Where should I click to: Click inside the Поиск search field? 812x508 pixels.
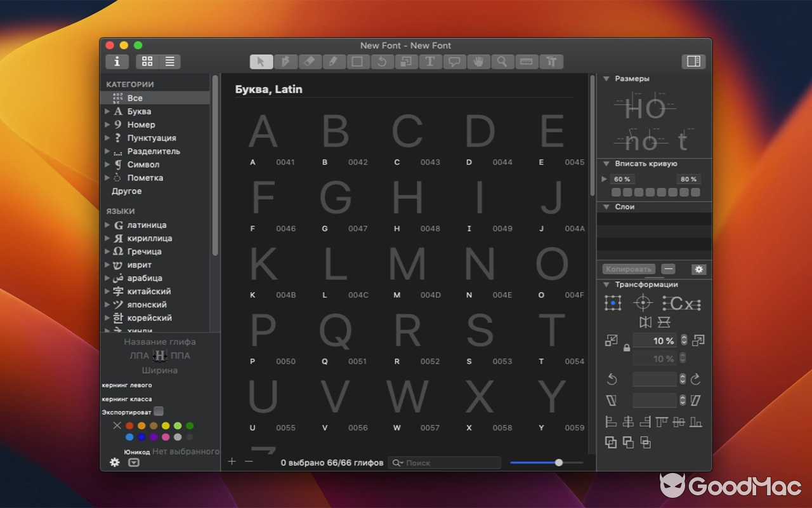[444, 462]
